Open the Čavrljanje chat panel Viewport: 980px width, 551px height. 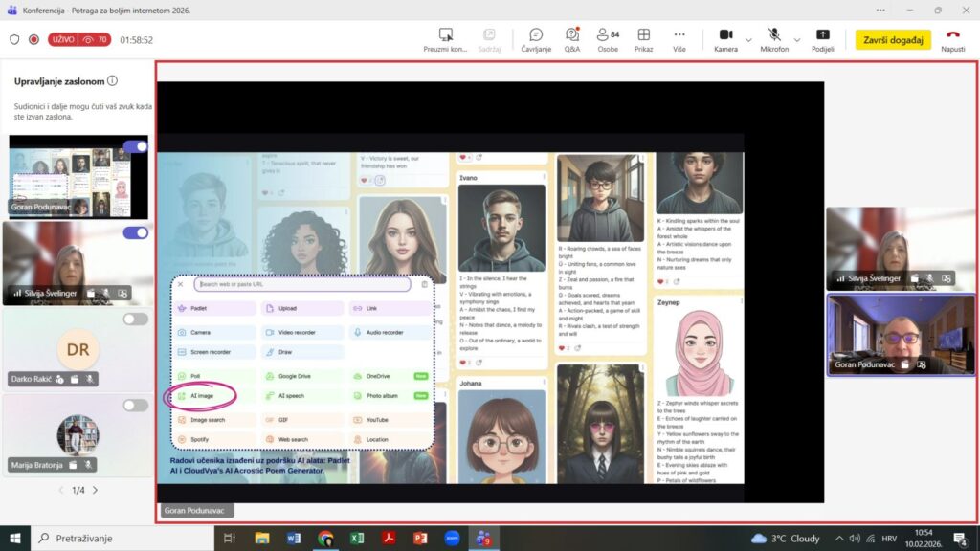pyautogui.click(x=536, y=35)
